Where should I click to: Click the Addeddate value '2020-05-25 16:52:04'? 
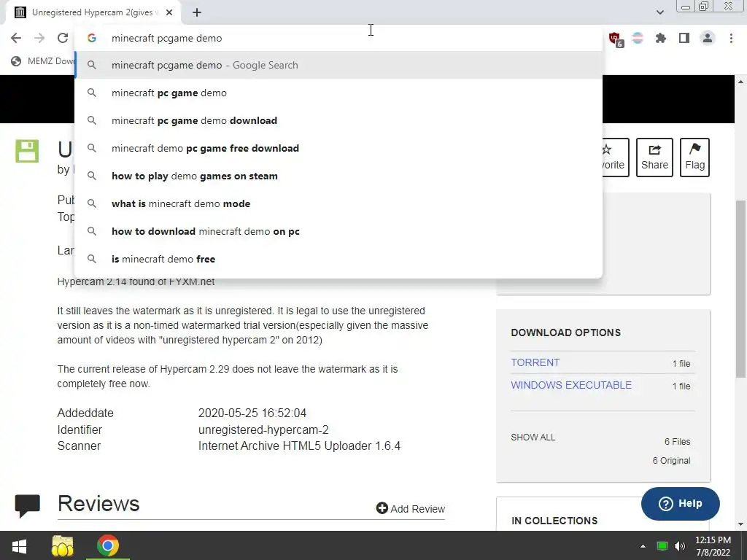coord(252,413)
